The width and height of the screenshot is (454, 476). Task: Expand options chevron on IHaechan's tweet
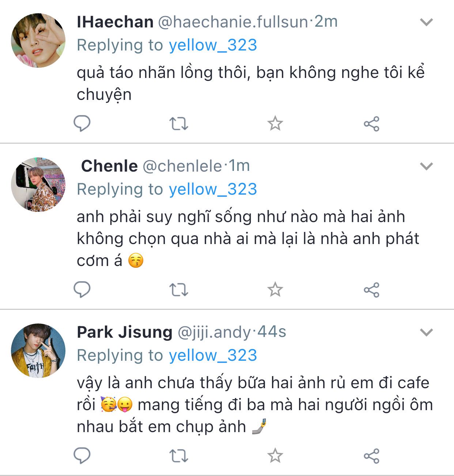click(x=426, y=22)
